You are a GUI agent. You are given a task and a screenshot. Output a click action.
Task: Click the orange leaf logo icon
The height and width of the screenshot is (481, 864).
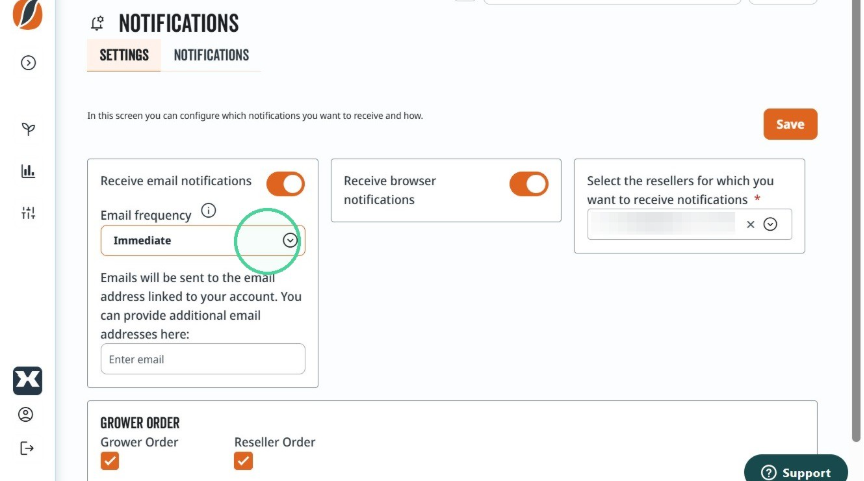click(x=28, y=14)
